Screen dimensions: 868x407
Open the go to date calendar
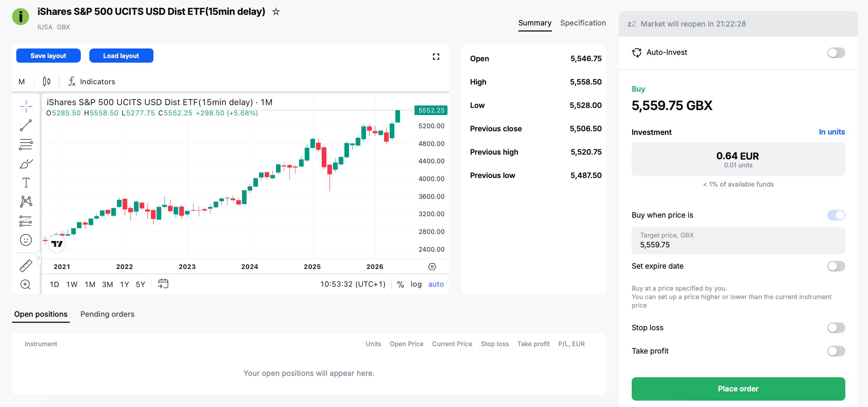coord(163,284)
